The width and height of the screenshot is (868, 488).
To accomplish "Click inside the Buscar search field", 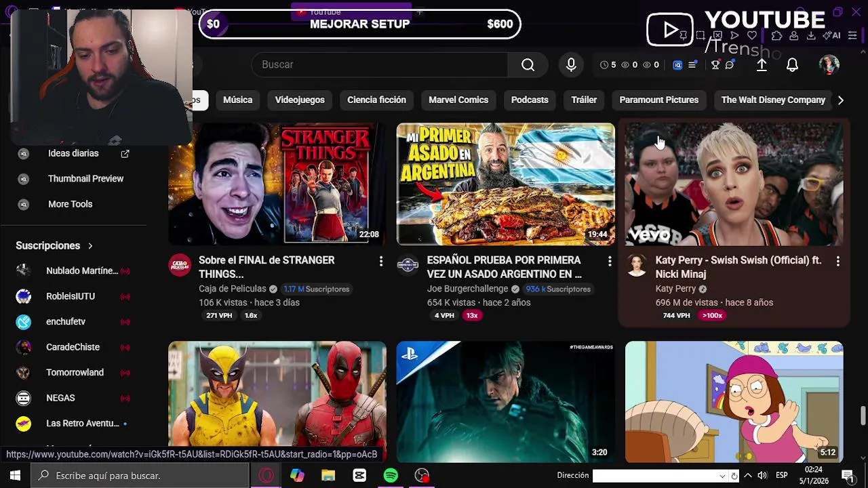I will click(x=380, y=64).
